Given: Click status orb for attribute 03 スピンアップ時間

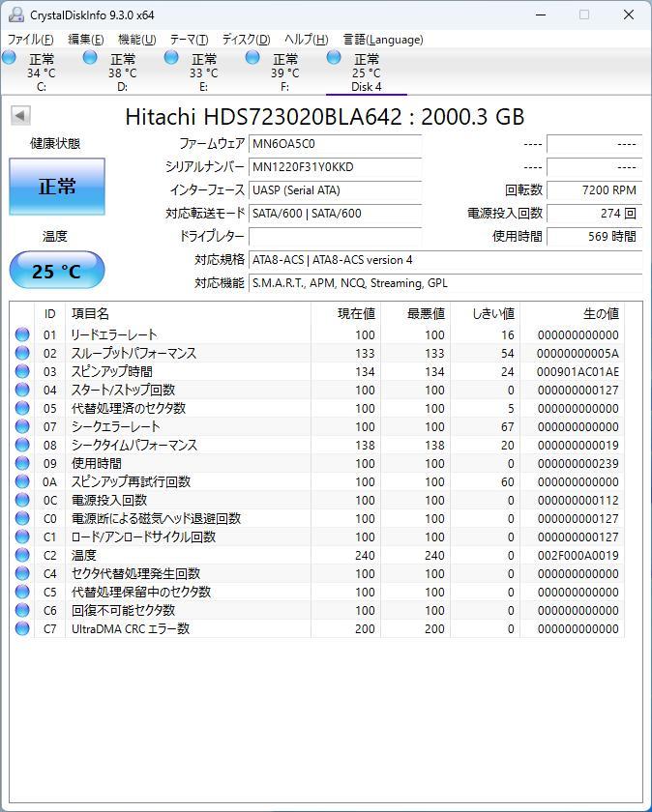Looking at the screenshot, I should point(22,371).
